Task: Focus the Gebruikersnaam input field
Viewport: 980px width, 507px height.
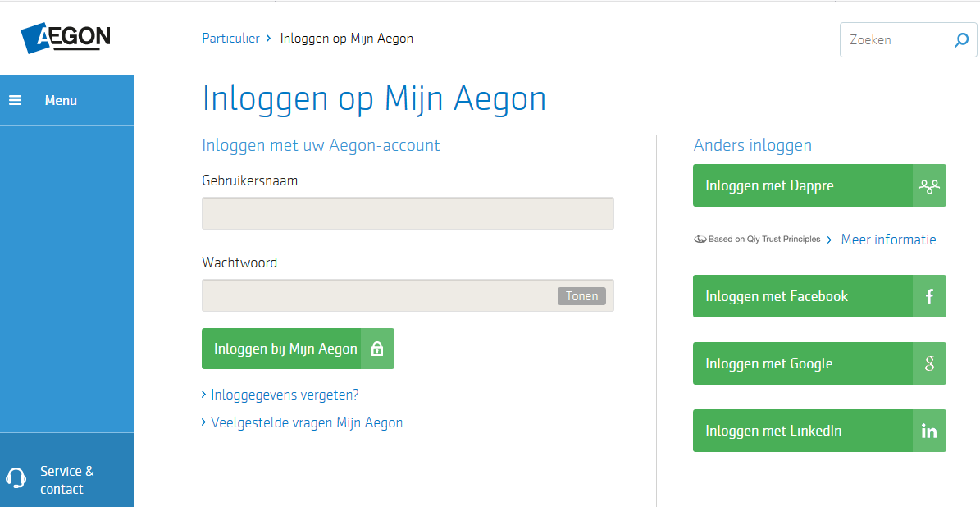Action: pos(408,213)
